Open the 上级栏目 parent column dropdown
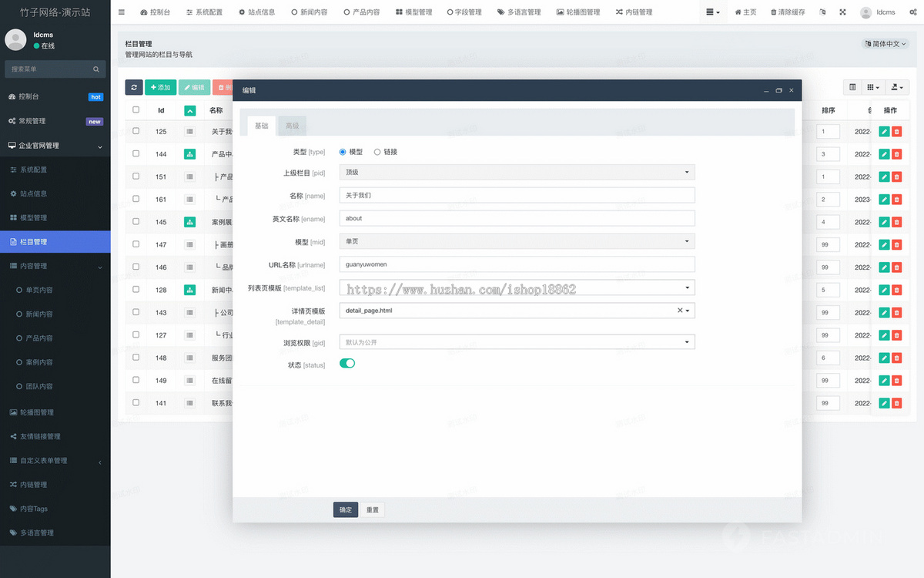This screenshot has width=924, height=578. 517,173
